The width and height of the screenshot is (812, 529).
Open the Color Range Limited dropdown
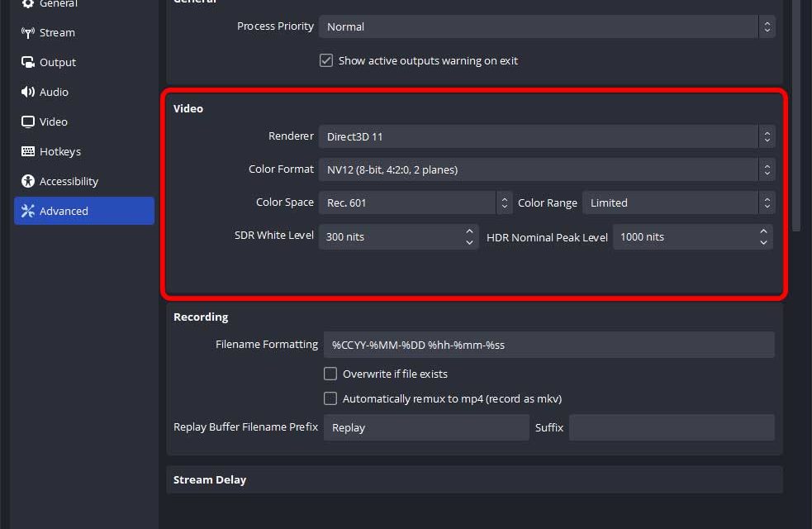coord(677,203)
